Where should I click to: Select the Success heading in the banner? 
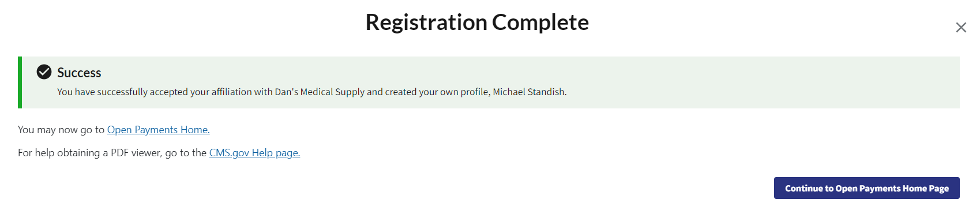pyautogui.click(x=79, y=73)
